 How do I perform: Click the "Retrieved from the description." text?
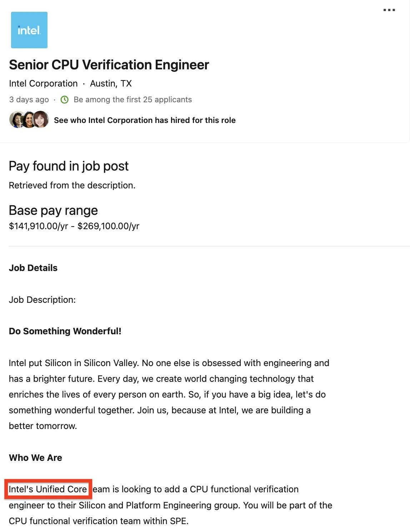click(x=72, y=186)
